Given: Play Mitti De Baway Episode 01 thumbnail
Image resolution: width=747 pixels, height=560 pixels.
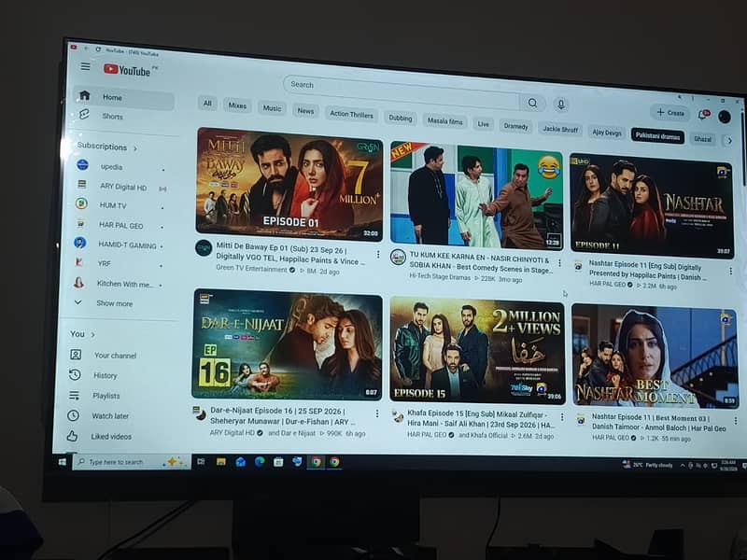Looking at the screenshot, I should point(289,185).
